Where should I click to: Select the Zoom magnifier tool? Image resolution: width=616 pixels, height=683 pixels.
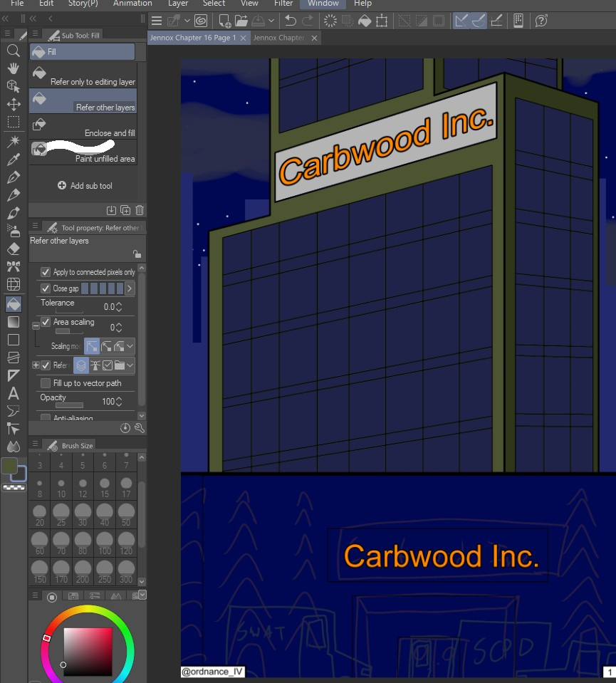13,51
